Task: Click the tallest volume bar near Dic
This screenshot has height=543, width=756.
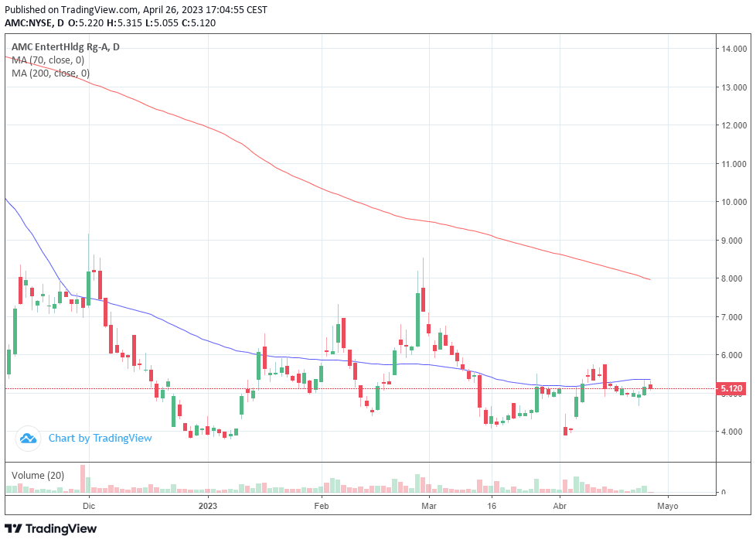Action: point(83,479)
